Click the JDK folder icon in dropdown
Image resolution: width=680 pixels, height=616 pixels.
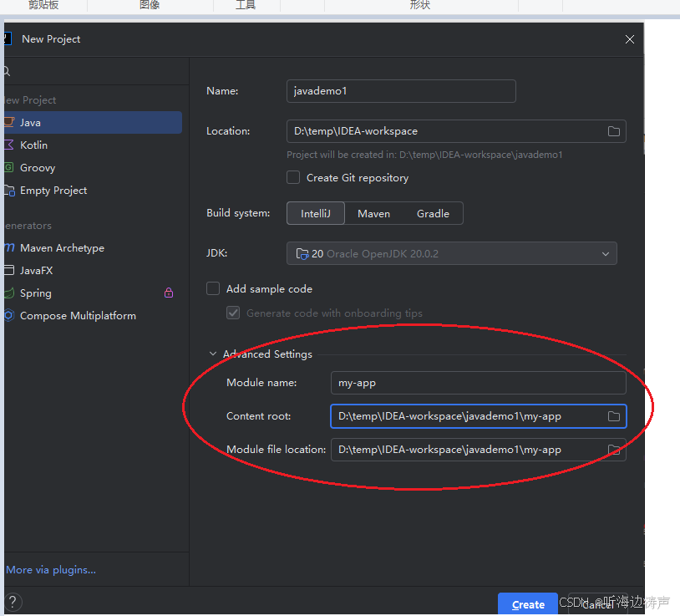click(x=302, y=254)
